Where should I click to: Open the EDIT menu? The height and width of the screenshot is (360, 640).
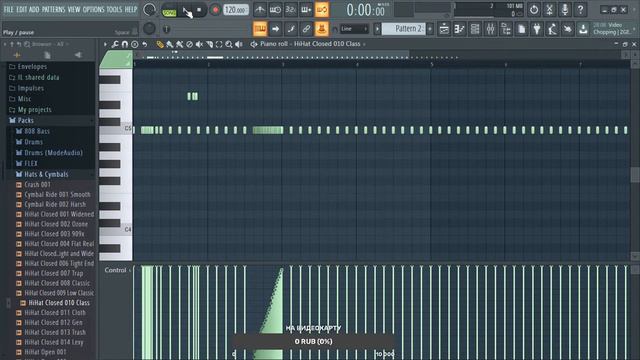[22, 9]
